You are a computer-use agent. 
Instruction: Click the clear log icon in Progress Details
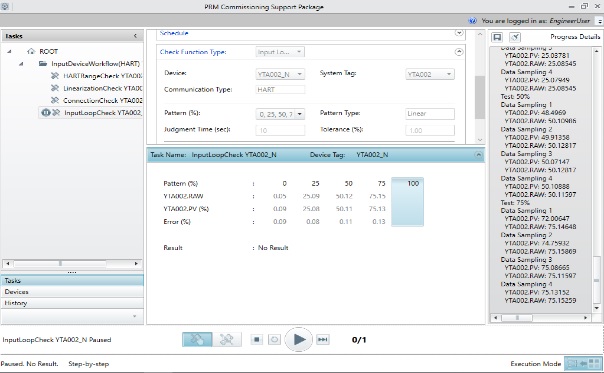[x=515, y=37]
